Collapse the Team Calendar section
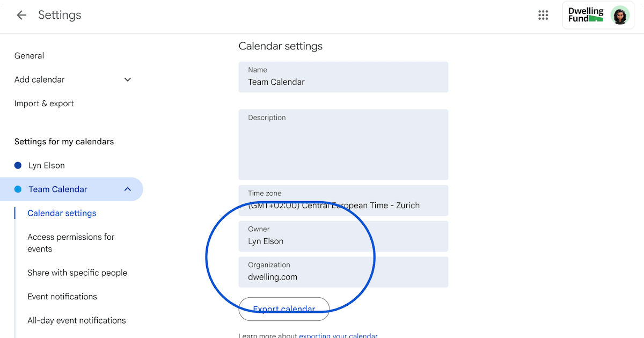Screen dimensions: 644x338 coord(128,189)
